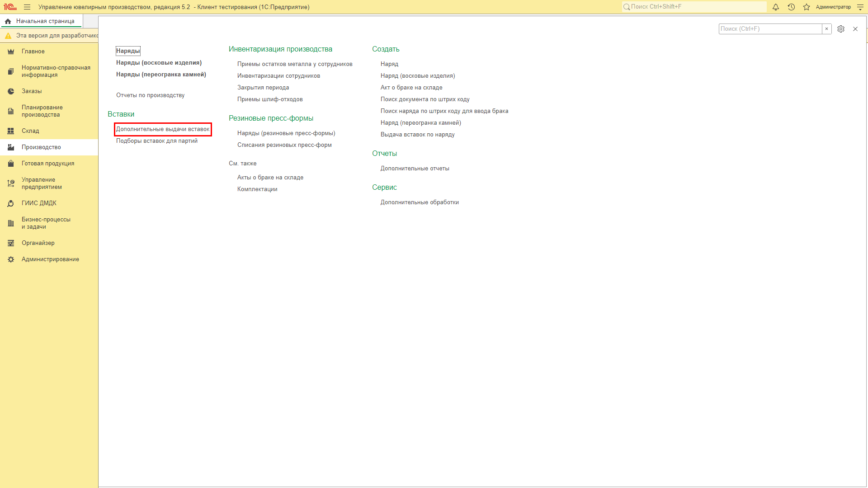Open Приемы остатков металла у сотрудников

tap(295, 64)
